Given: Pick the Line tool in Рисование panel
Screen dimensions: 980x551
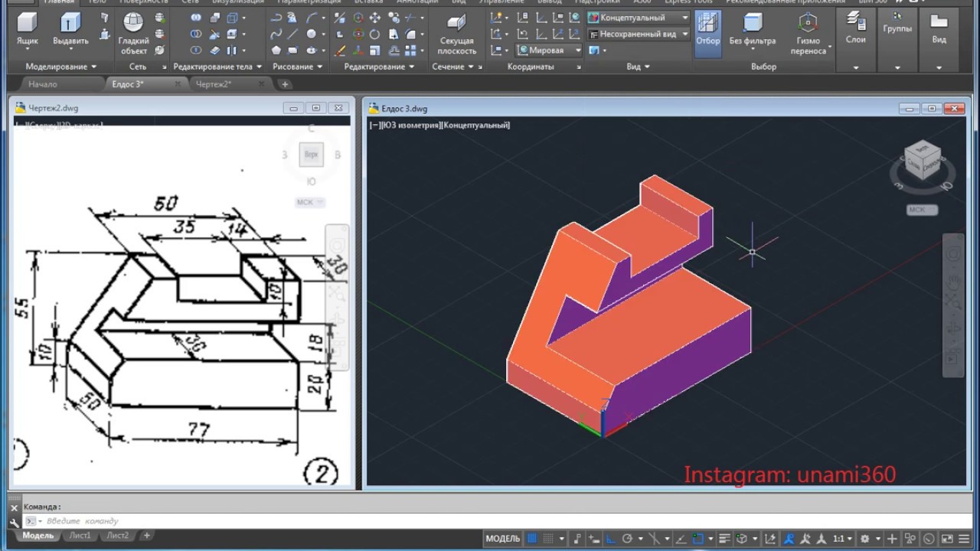Looking at the screenshot, I should pyautogui.click(x=292, y=34).
